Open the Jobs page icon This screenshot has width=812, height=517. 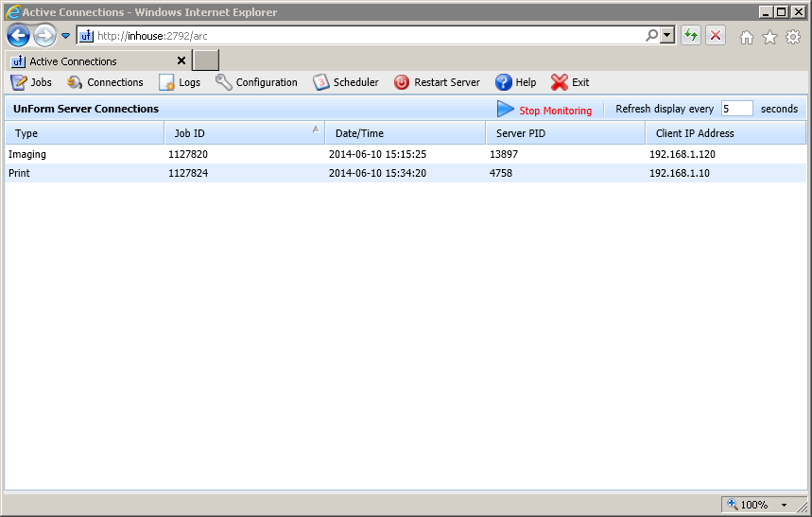18,82
